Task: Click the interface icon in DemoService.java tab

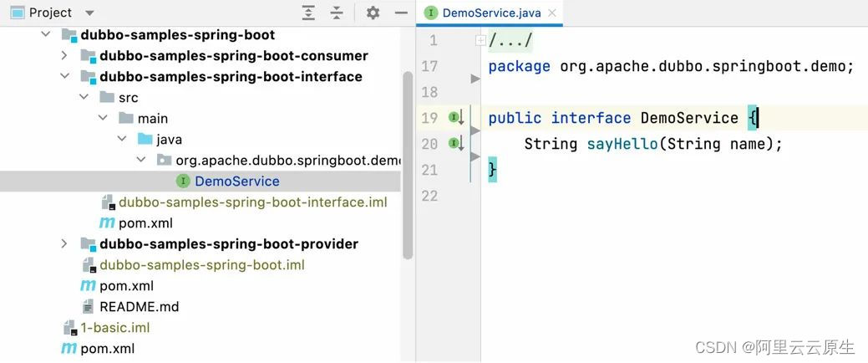Action: [x=431, y=13]
